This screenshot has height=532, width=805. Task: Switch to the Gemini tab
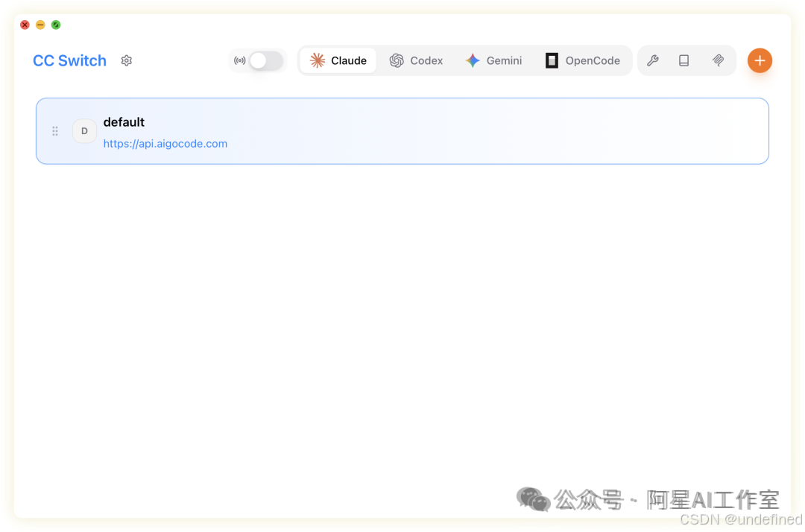click(x=493, y=60)
